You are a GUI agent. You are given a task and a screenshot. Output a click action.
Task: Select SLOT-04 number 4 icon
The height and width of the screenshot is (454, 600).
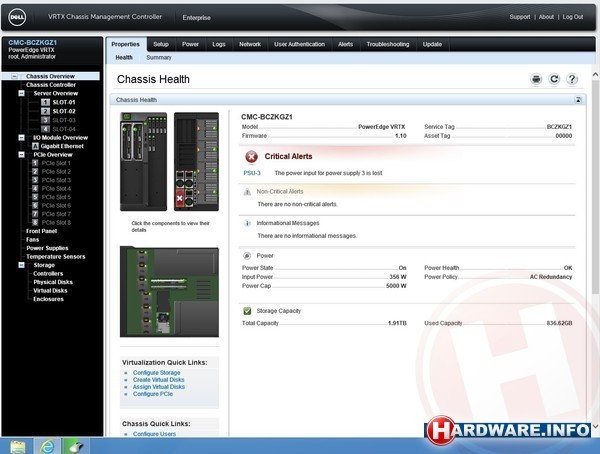pos(45,129)
